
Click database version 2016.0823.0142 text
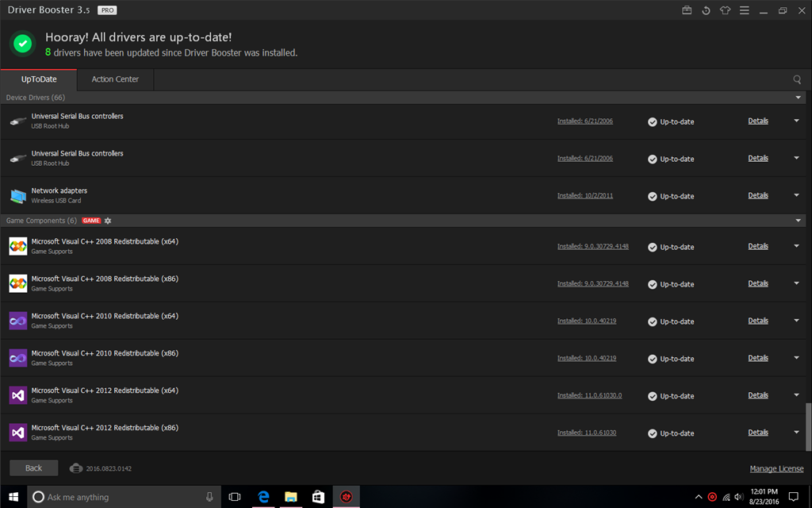coord(109,468)
